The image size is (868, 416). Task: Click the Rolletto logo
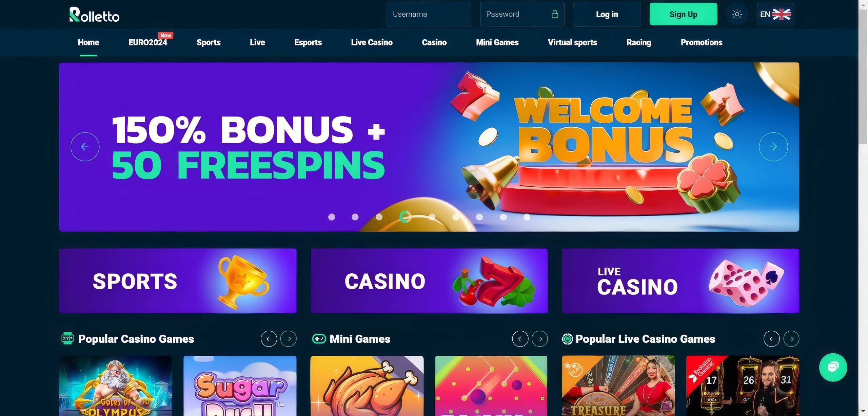click(94, 15)
